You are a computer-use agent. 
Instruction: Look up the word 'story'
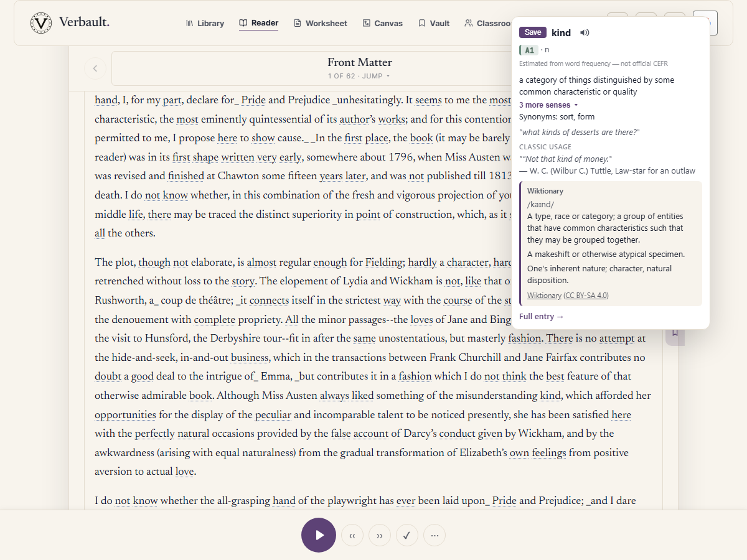click(243, 281)
